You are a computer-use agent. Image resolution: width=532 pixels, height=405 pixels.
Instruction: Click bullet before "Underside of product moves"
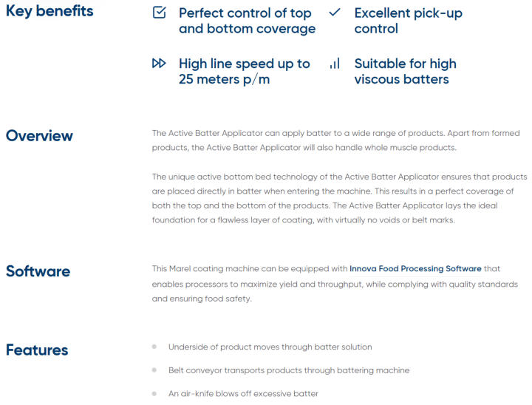point(154,347)
